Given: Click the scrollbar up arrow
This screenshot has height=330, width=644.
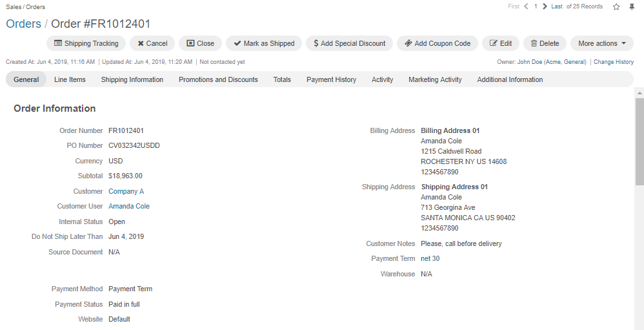Looking at the screenshot, I should click(639, 93).
